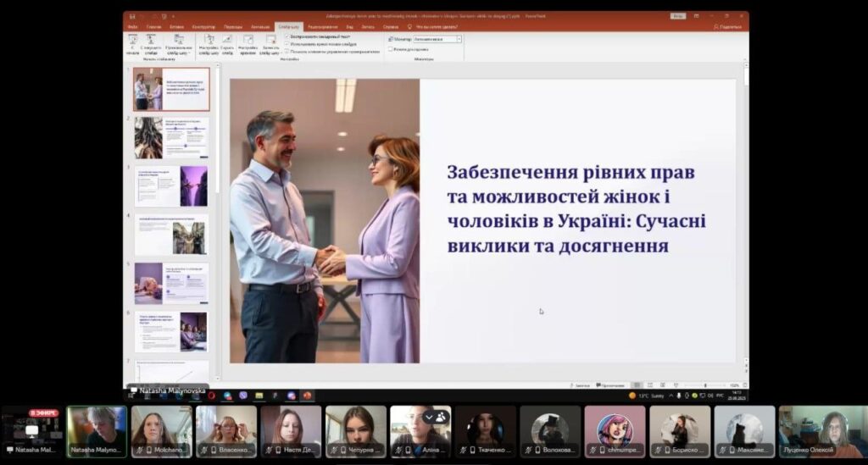Open the File tab in ribbon
The width and height of the screenshot is (868, 465).
pos(132,27)
